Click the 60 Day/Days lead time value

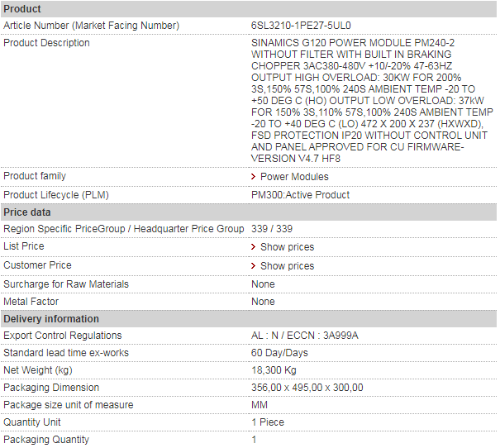(279, 353)
